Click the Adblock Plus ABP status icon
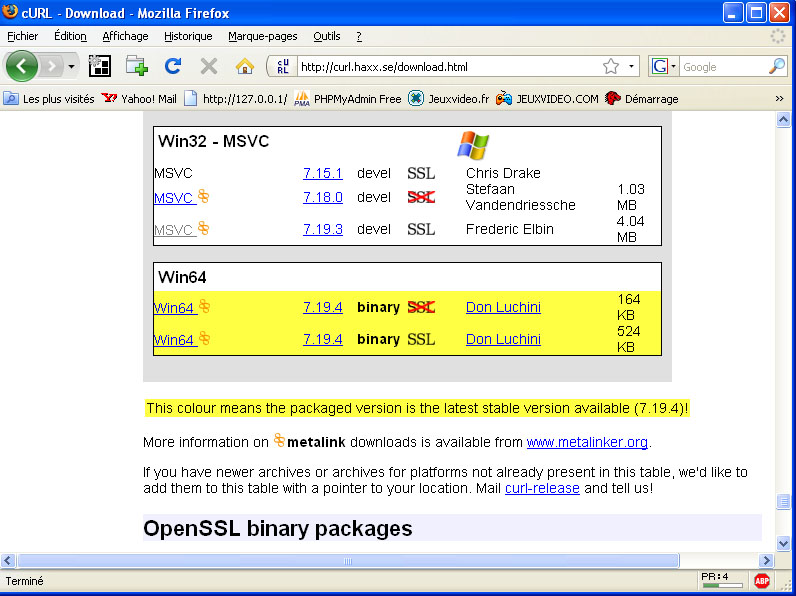This screenshot has height=596, width=796. click(x=762, y=581)
